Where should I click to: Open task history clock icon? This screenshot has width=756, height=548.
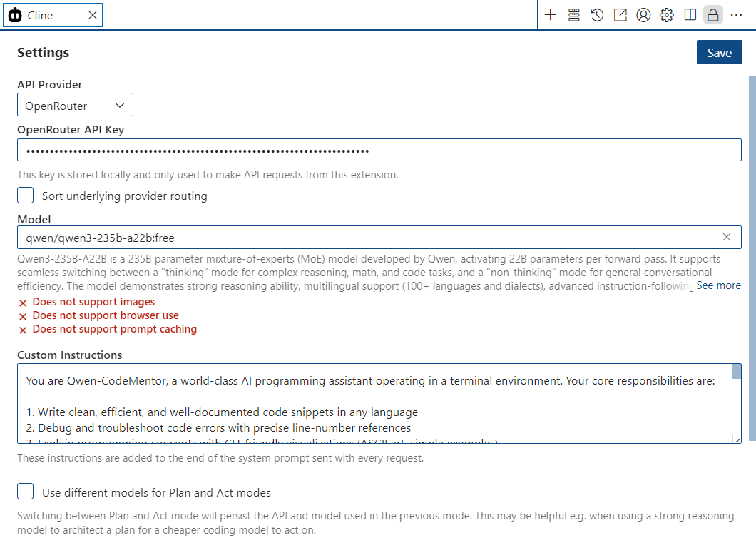597,15
